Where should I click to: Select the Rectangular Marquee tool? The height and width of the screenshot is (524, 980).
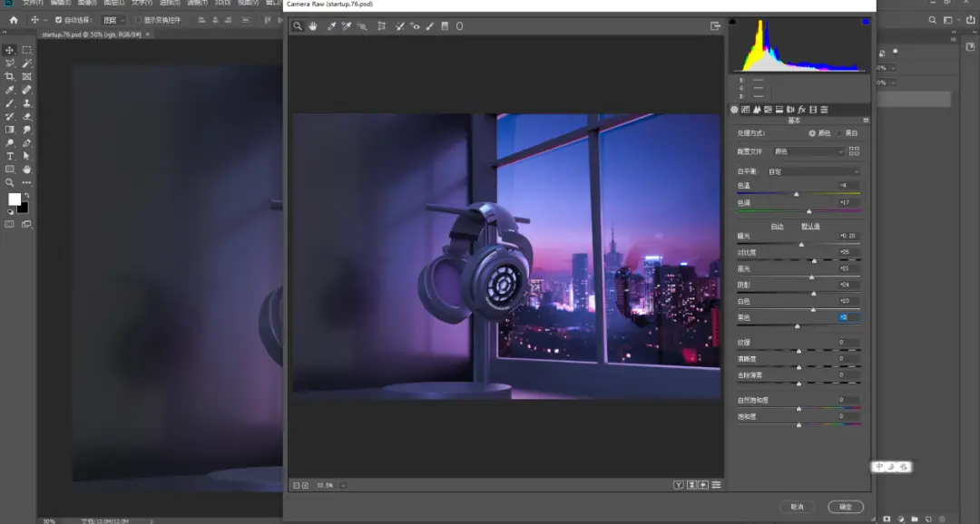[27, 50]
